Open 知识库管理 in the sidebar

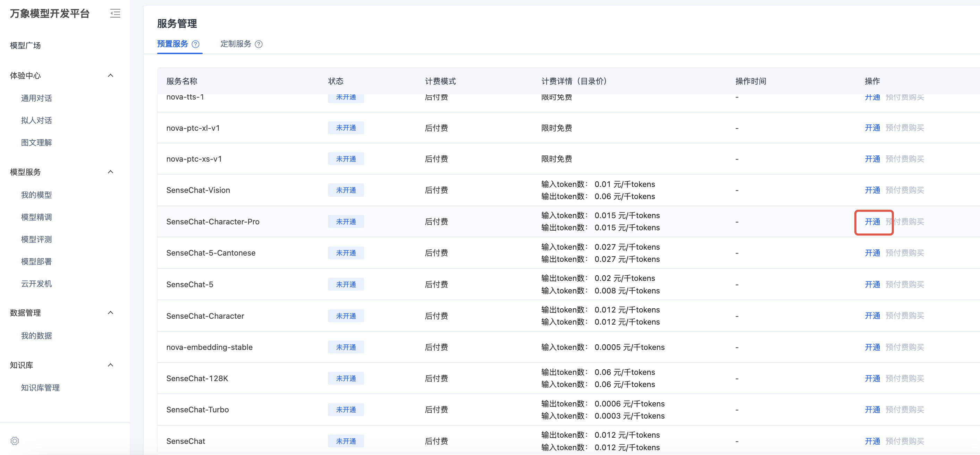pos(40,388)
